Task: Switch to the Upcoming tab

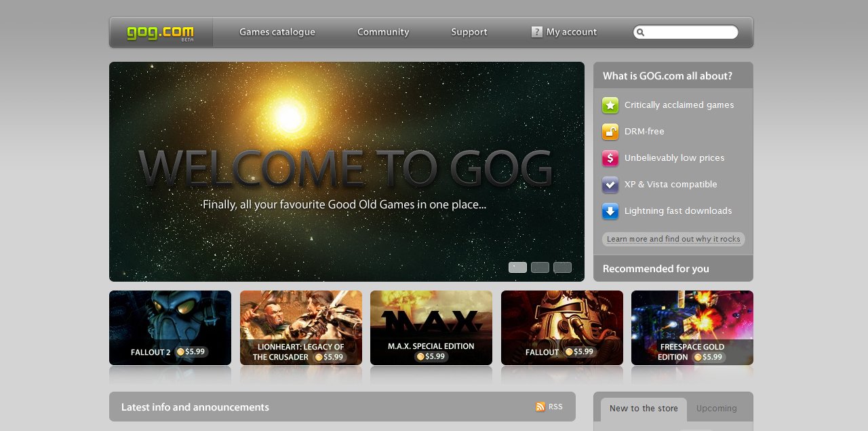Action: tap(716, 409)
